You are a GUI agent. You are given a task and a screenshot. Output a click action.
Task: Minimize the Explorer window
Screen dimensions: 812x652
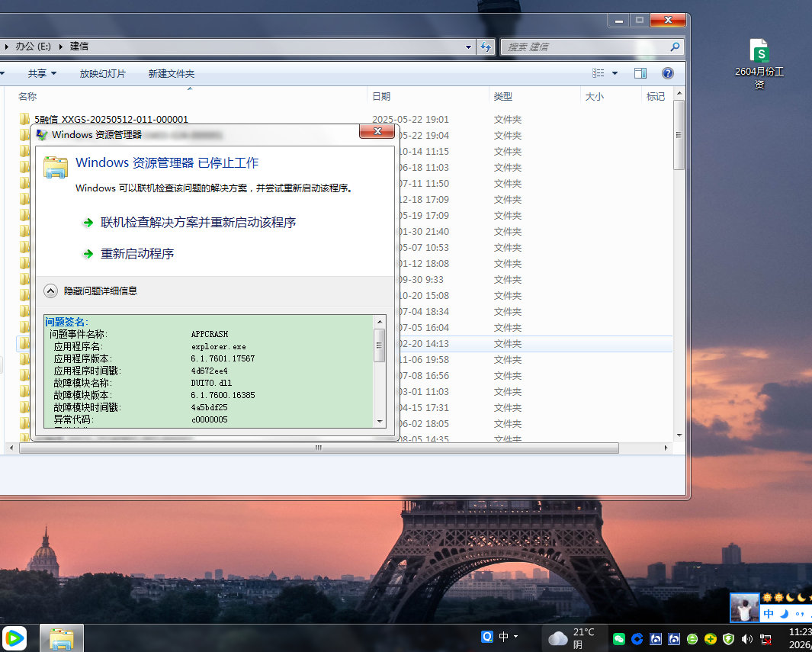[618, 20]
